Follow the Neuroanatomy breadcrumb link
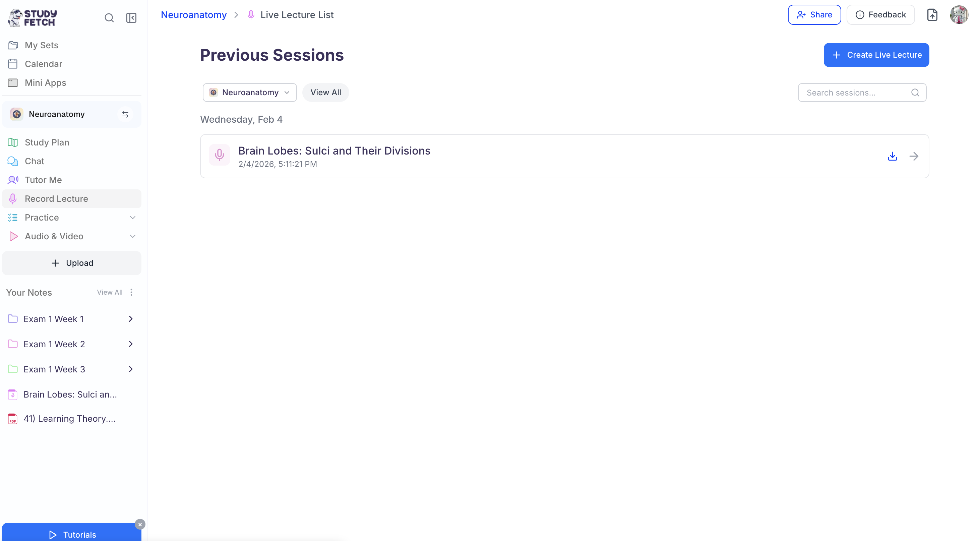The width and height of the screenshot is (980, 541). pyautogui.click(x=194, y=15)
